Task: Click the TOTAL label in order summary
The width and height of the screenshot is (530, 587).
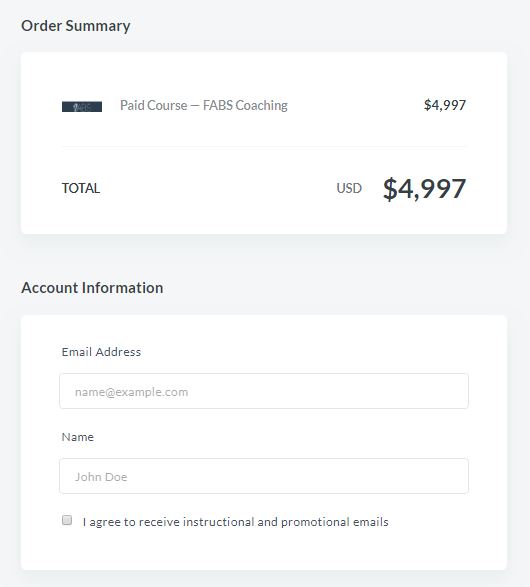Action: (x=81, y=188)
